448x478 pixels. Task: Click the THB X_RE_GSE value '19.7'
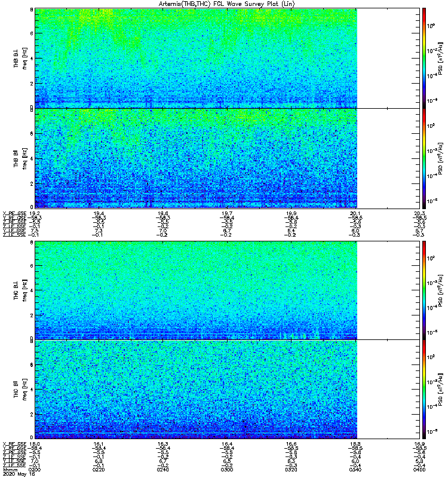click(227, 213)
